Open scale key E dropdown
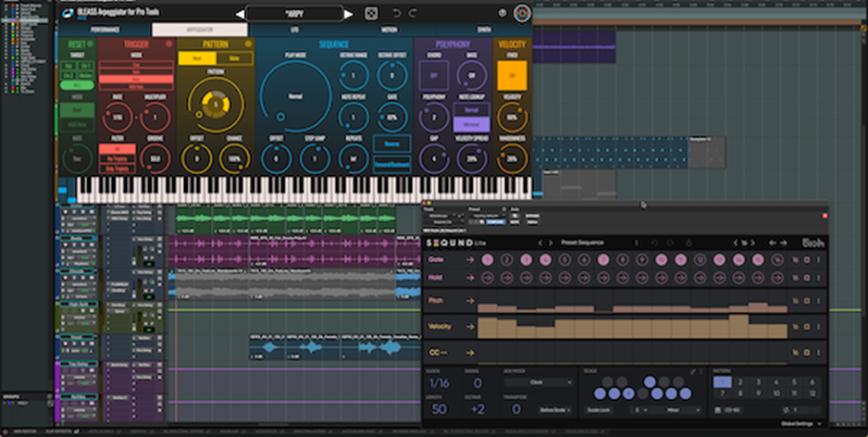The image size is (868, 437). (x=641, y=410)
